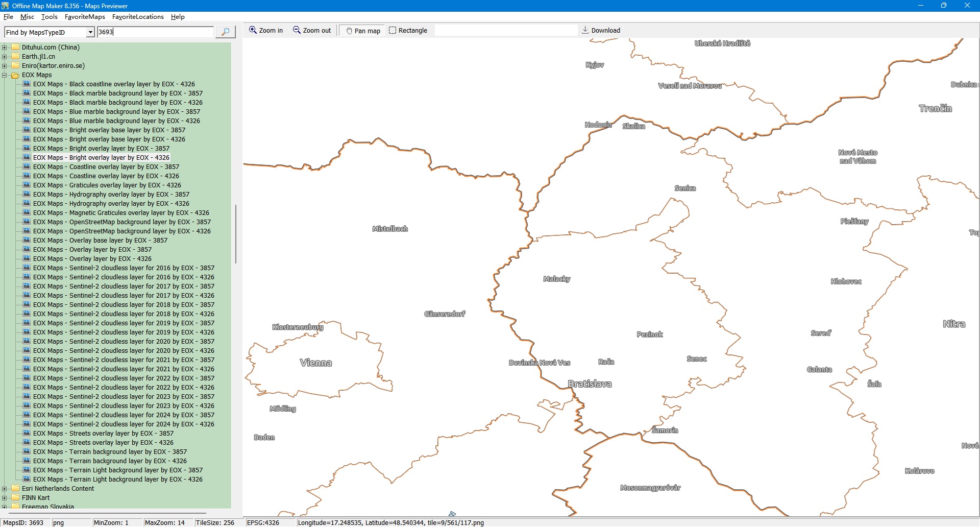The image size is (980, 527).
Task: Click the Download arrow icon
Action: click(585, 31)
